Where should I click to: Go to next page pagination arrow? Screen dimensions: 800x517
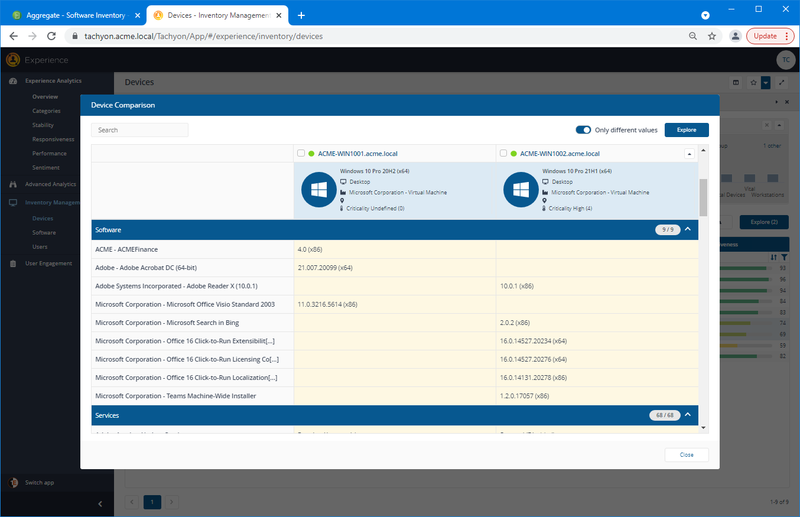click(171, 502)
